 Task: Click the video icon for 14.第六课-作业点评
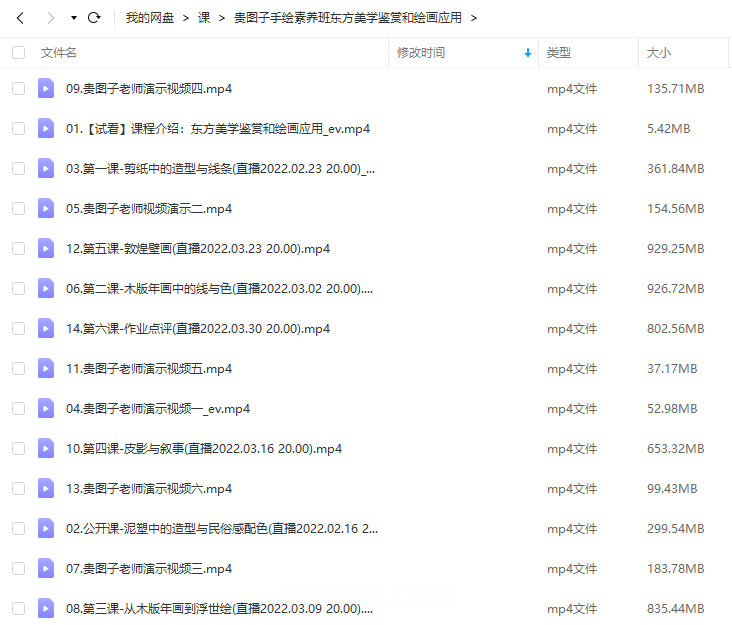click(x=46, y=329)
